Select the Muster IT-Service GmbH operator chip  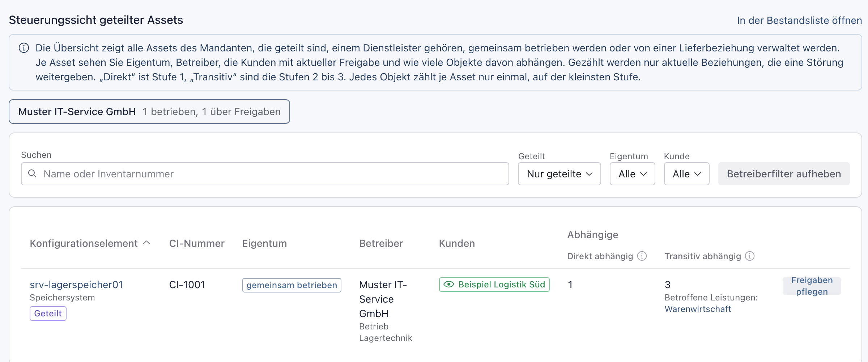tap(149, 111)
